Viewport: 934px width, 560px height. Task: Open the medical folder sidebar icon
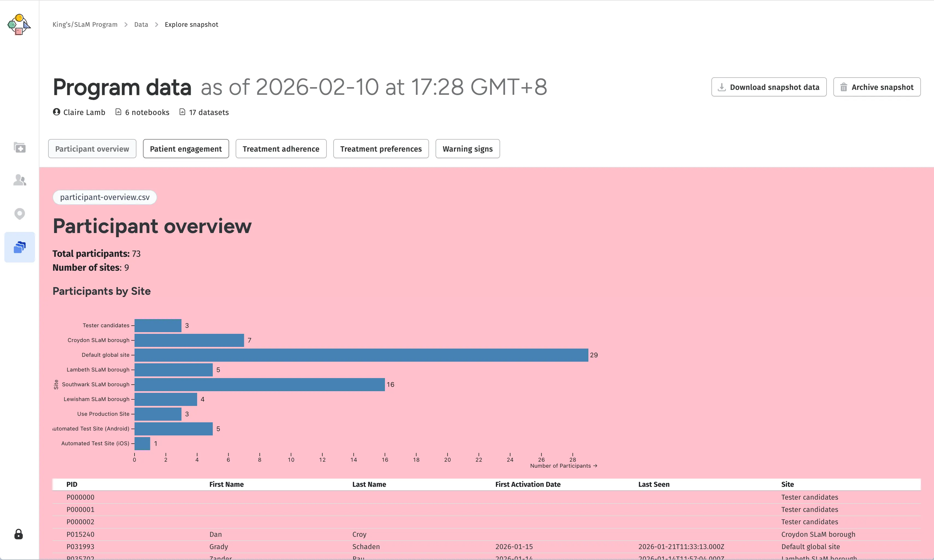click(x=20, y=147)
